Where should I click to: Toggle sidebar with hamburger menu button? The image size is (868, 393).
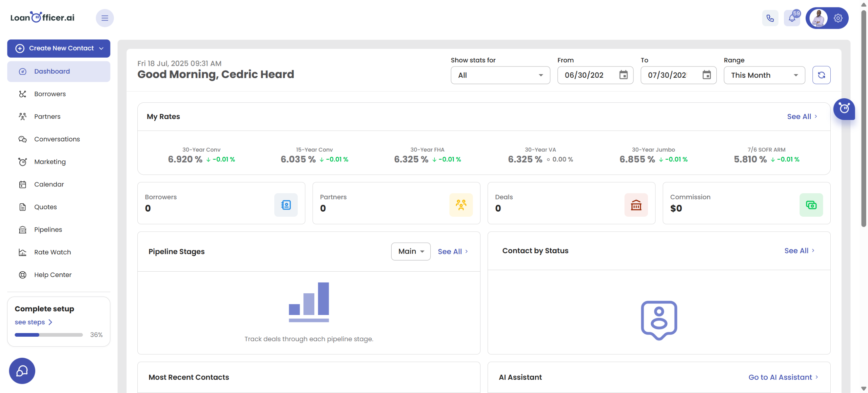pos(105,18)
